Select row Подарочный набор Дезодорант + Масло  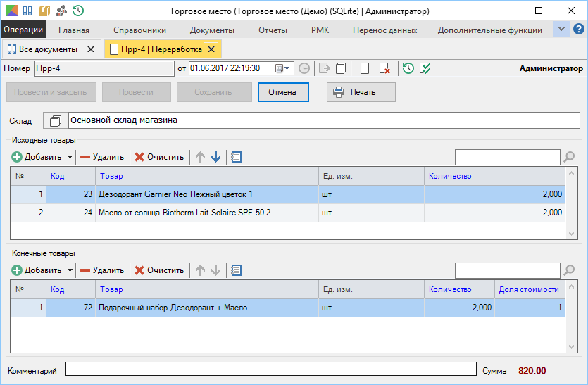(x=287, y=308)
